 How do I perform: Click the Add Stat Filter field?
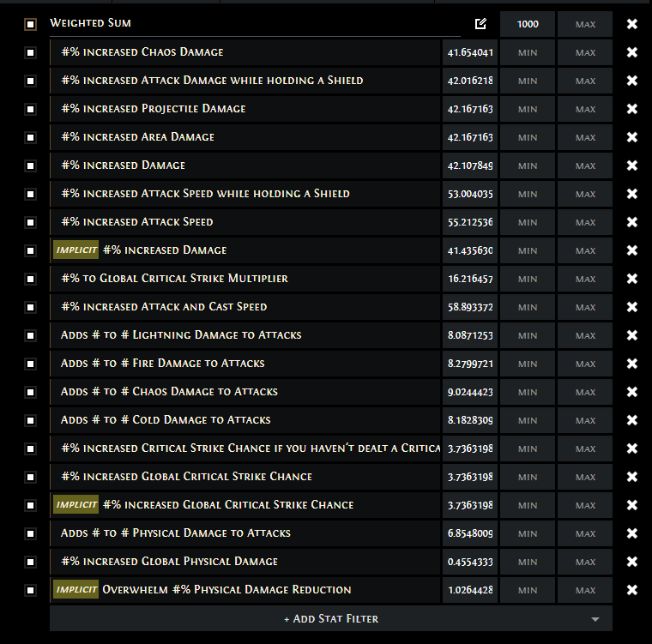(x=331, y=618)
